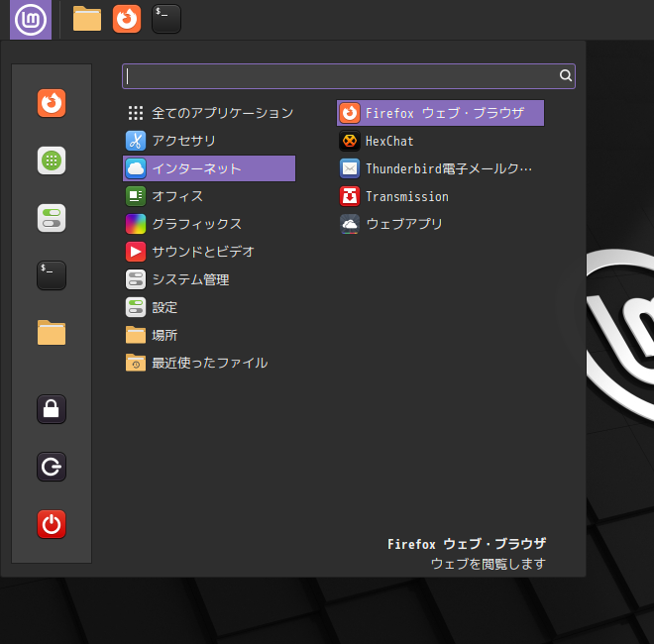Launch Firefox from the top panel

click(127, 19)
